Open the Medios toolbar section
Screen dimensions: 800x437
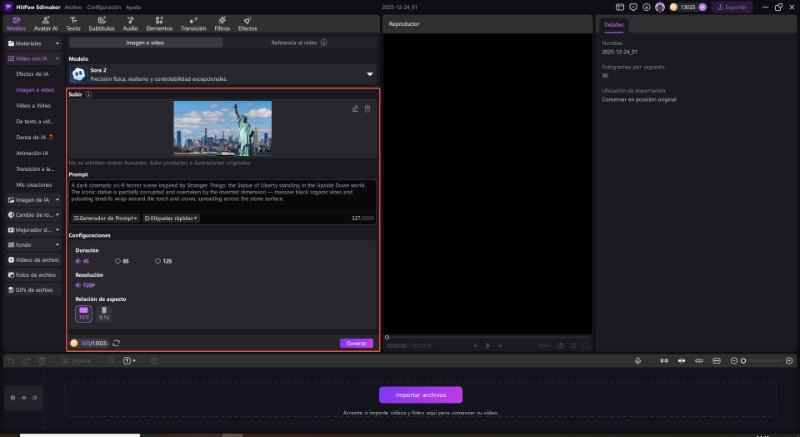16,24
